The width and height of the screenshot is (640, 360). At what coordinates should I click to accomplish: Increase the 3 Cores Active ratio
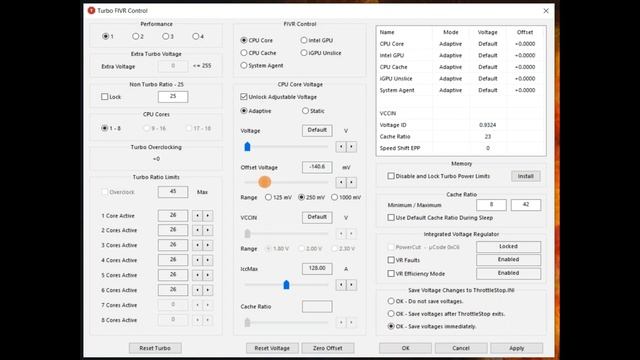point(208,245)
